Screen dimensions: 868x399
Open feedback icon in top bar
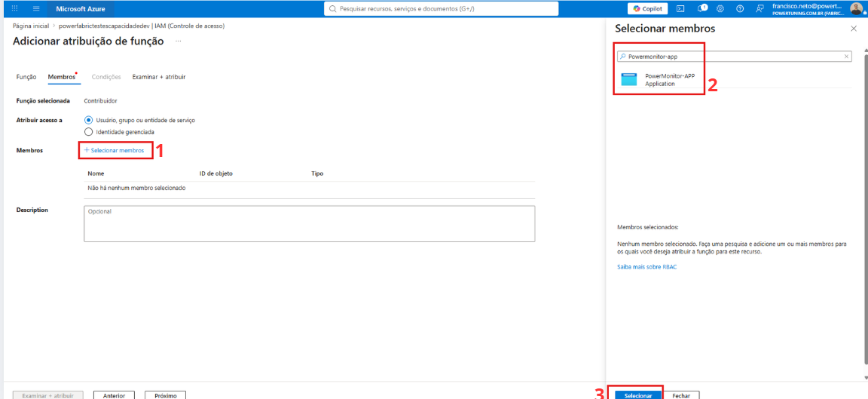point(759,9)
